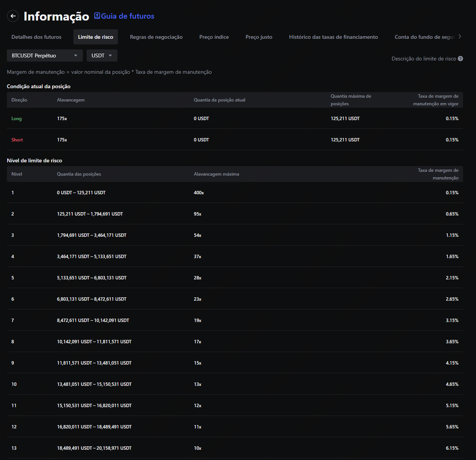The height and width of the screenshot is (460, 476).
Task: Click range 125,211 USDT ~ 1,794,691 USDT
Action: (90, 214)
